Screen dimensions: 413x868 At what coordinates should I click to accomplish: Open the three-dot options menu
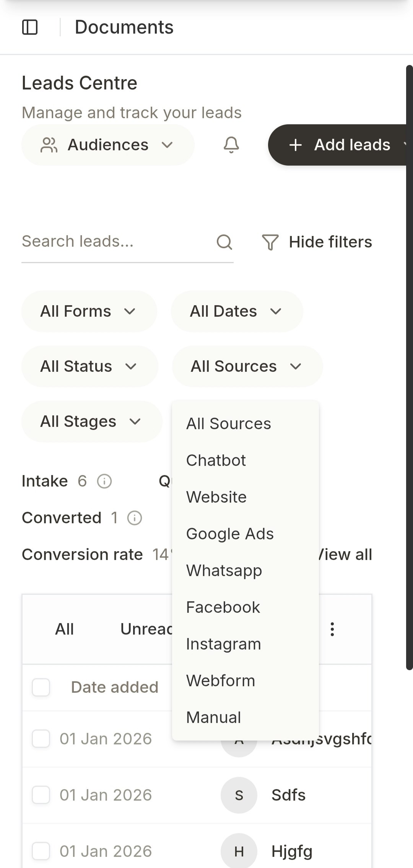[332, 629]
